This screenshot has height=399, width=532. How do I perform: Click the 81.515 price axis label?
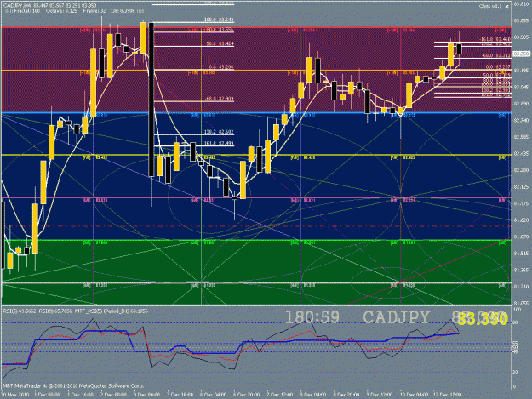[522, 254]
